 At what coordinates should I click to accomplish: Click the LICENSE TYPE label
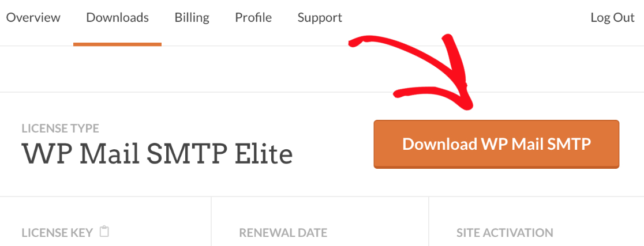(61, 128)
